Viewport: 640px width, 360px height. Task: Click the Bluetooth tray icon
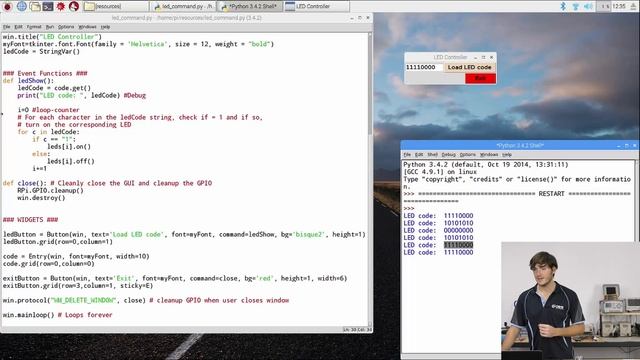pos(563,6)
